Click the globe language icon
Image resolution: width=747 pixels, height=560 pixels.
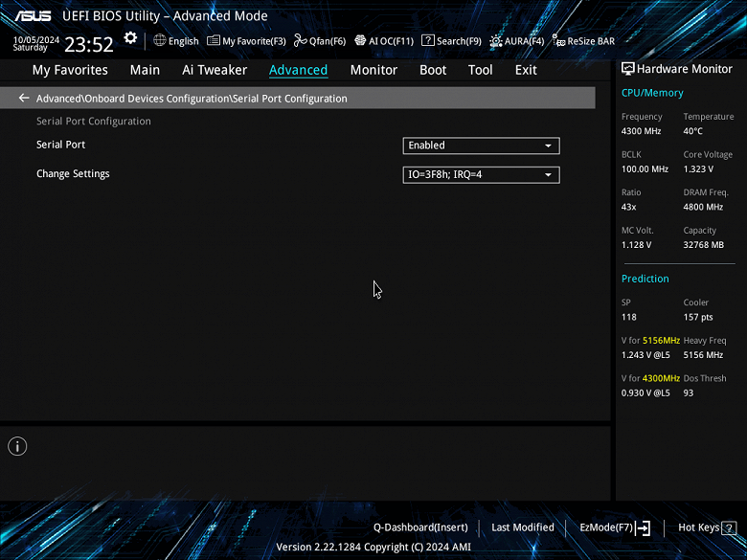point(160,40)
